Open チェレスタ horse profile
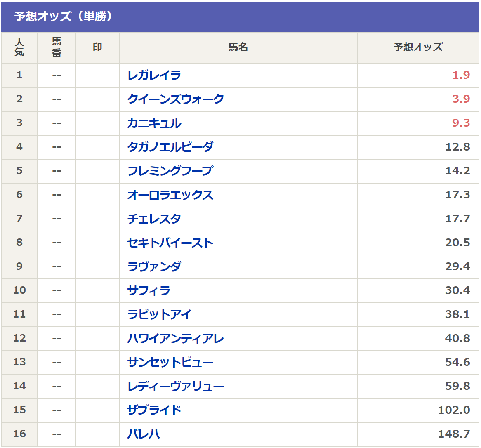The image size is (481, 448). (x=154, y=219)
